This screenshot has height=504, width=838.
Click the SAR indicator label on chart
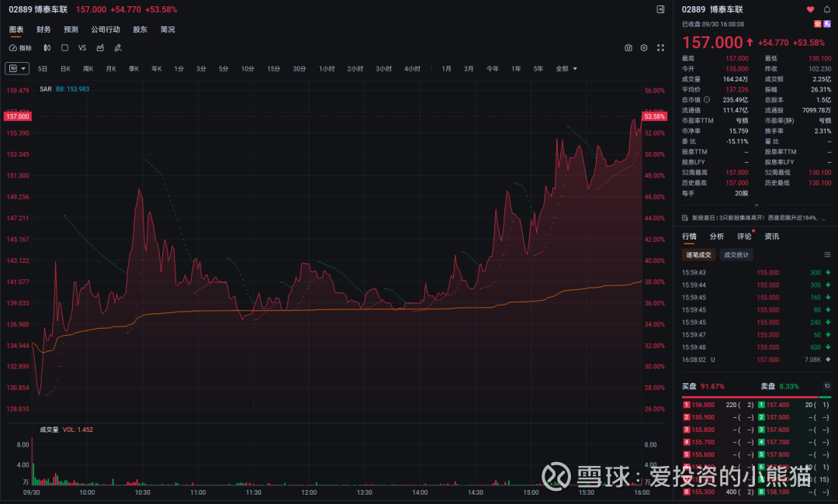point(46,89)
